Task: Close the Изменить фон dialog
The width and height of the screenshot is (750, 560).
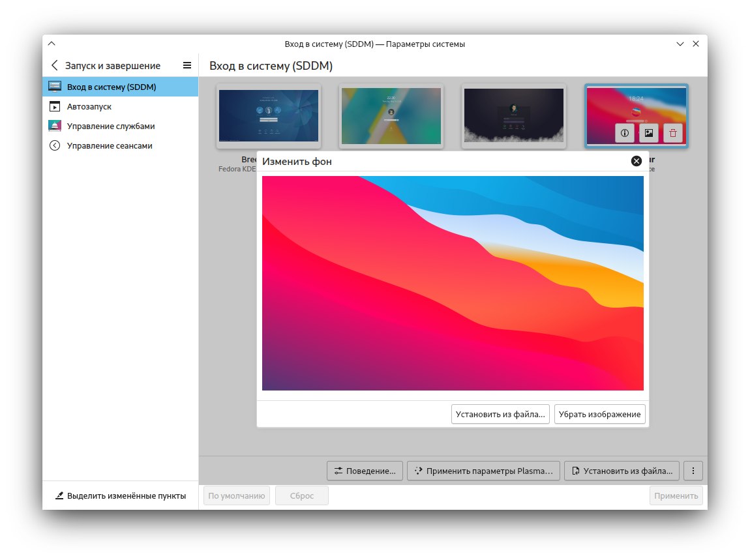Action: click(x=636, y=161)
